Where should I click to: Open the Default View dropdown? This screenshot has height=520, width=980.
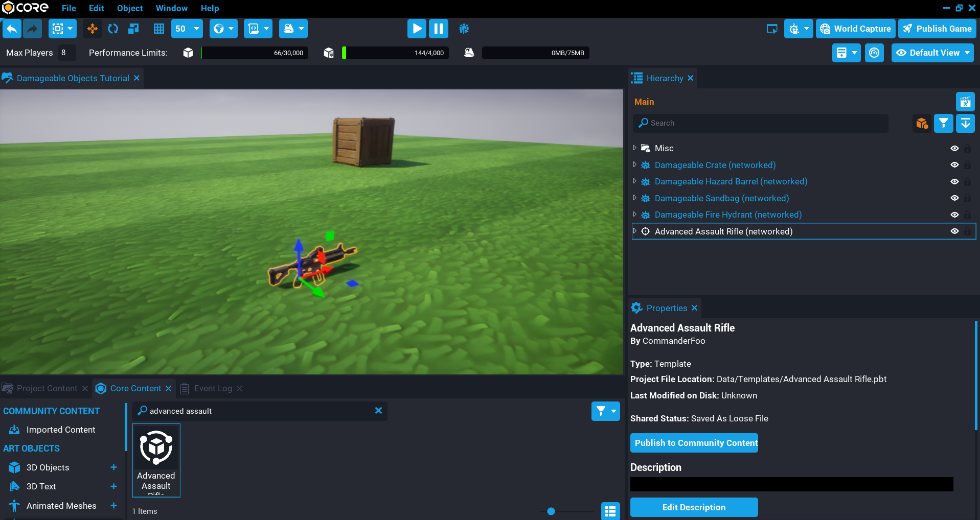tap(932, 53)
